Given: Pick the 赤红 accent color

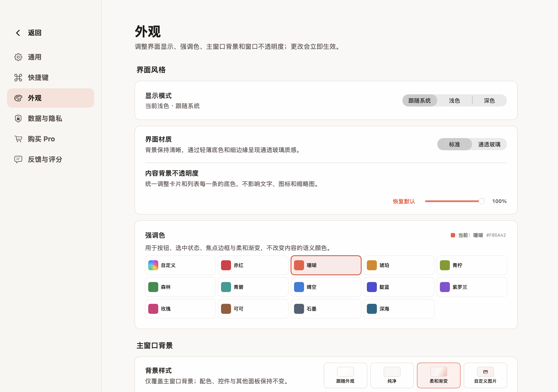Looking at the screenshot, I should pos(253,265).
